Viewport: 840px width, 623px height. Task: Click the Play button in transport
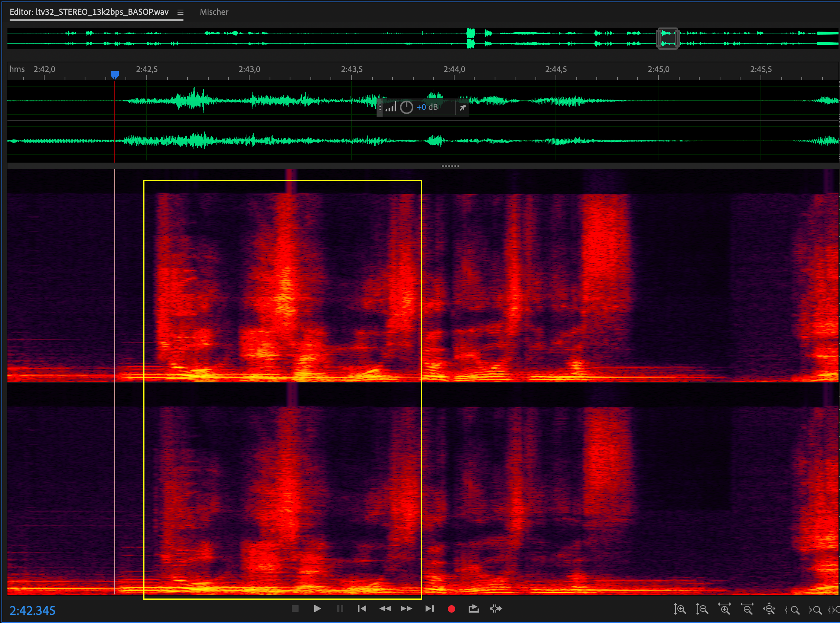coord(317,608)
